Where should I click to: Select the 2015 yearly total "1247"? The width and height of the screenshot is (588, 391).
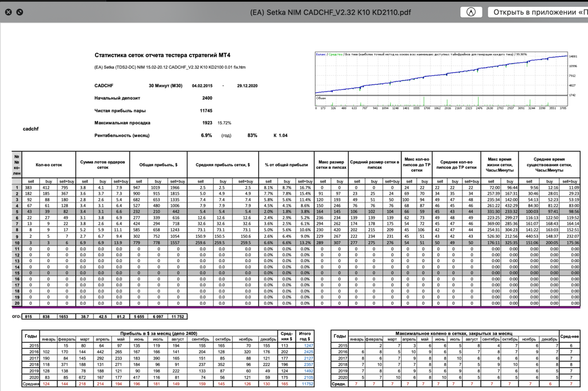[x=304, y=346]
